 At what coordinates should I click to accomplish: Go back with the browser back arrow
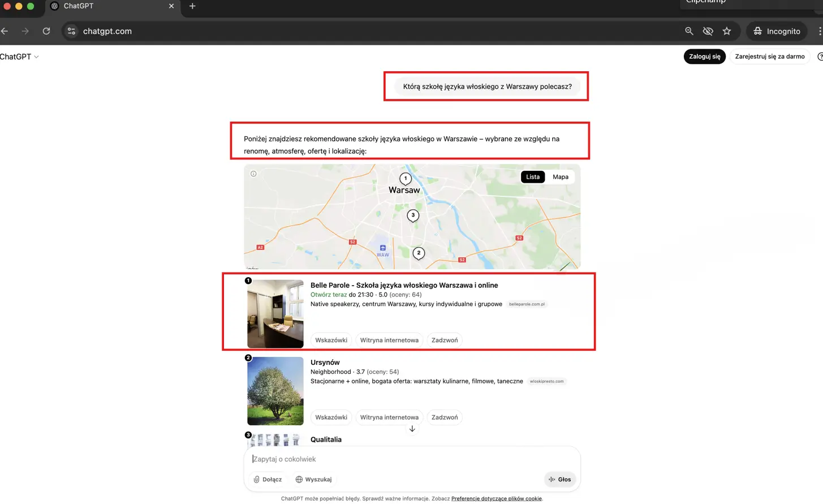pyautogui.click(x=5, y=31)
